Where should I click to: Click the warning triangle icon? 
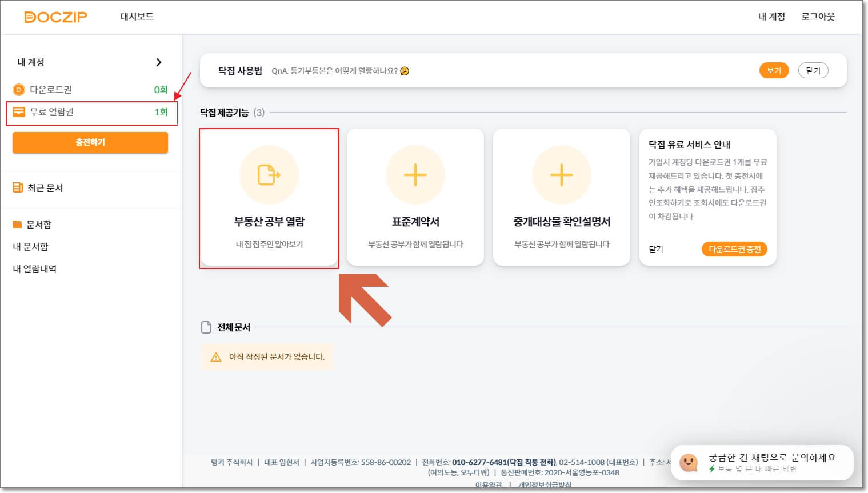216,357
